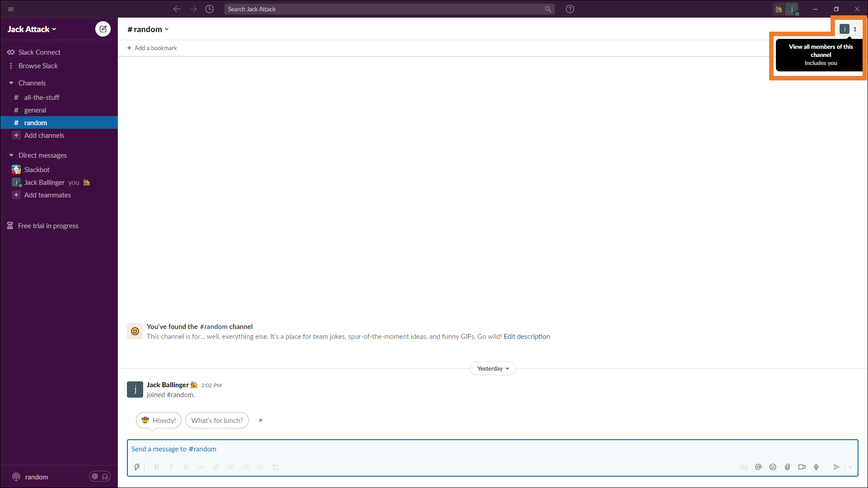Go back in navigation history
The width and height of the screenshot is (868, 488).
coord(177,9)
